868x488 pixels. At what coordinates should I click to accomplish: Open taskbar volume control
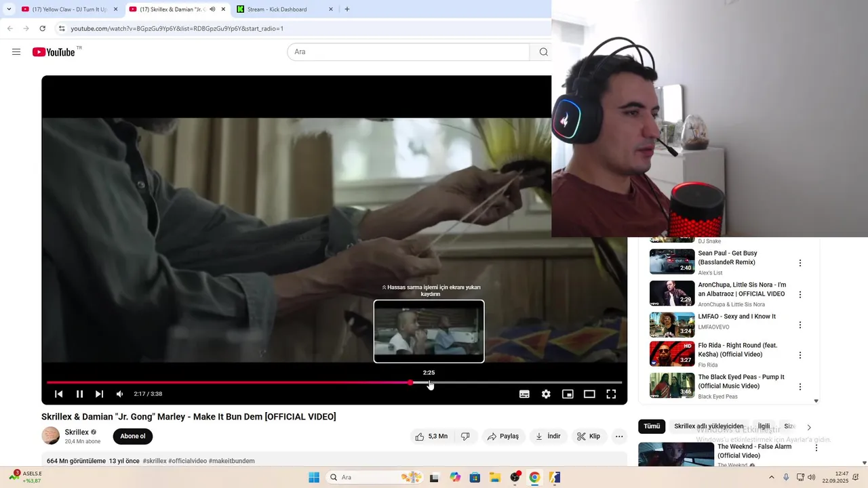point(812,477)
